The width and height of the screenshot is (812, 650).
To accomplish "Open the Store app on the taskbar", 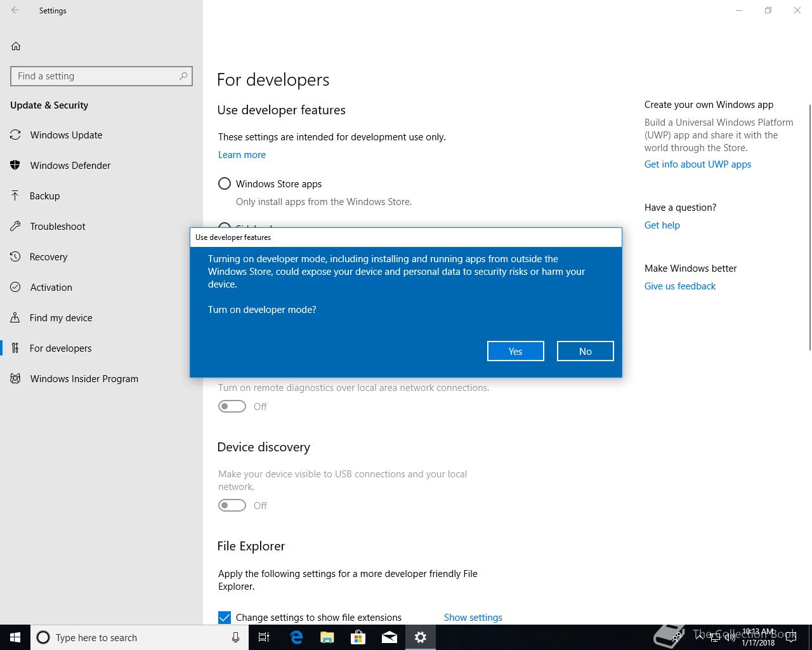I will (x=358, y=637).
